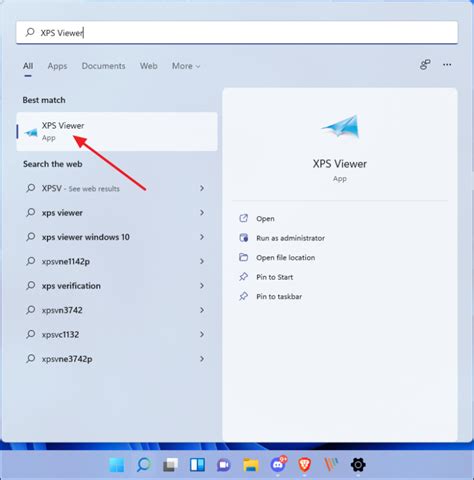Click the search box containing XPS Viewer
The height and width of the screenshot is (480, 474).
237,32
